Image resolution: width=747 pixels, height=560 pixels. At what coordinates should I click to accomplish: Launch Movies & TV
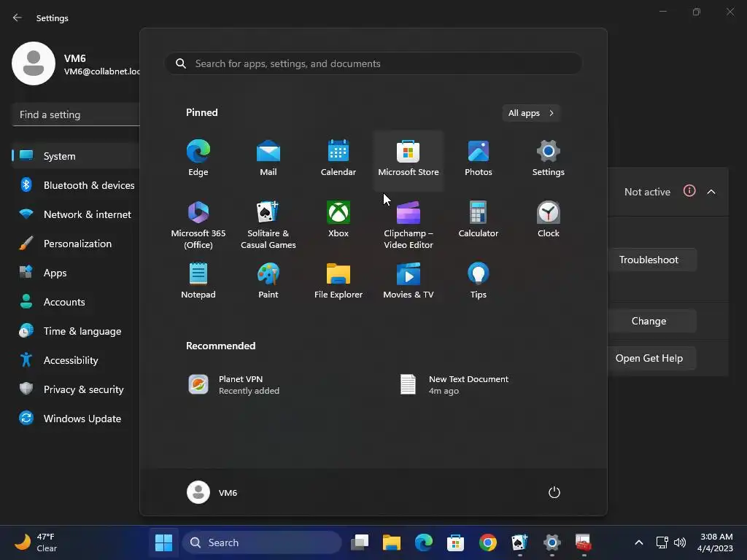tap(409, 281)
